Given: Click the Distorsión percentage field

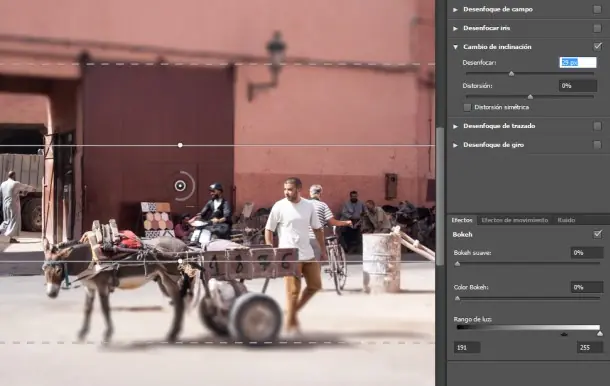Looking at the screenshot, I should point(578,86).
